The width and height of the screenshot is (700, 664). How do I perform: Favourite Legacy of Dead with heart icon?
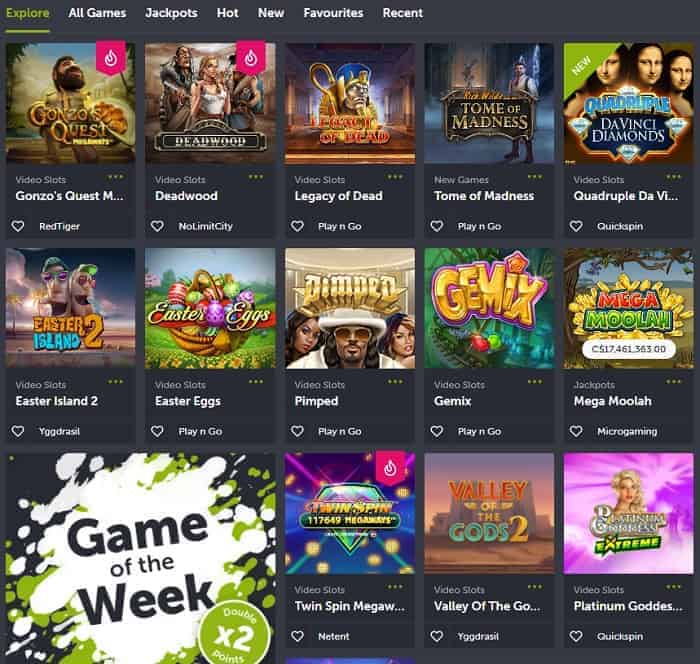[x=297, y=226]
